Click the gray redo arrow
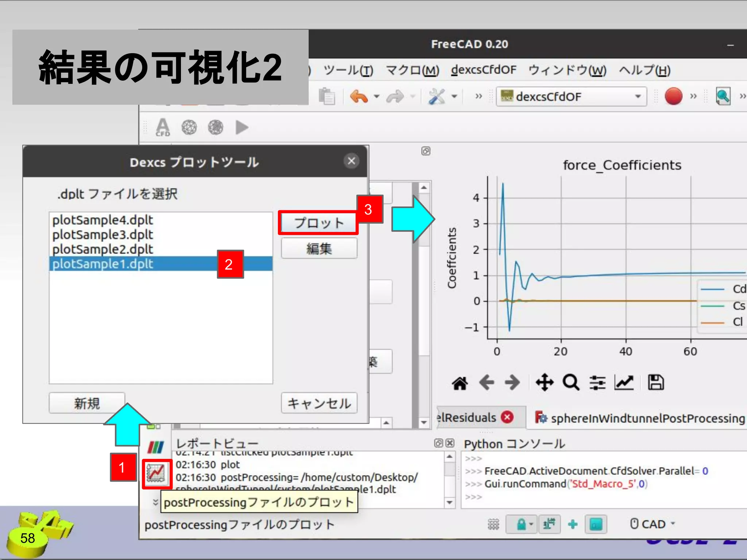Image resolution: width=747 pixels, height=560 pixels. 395,97
